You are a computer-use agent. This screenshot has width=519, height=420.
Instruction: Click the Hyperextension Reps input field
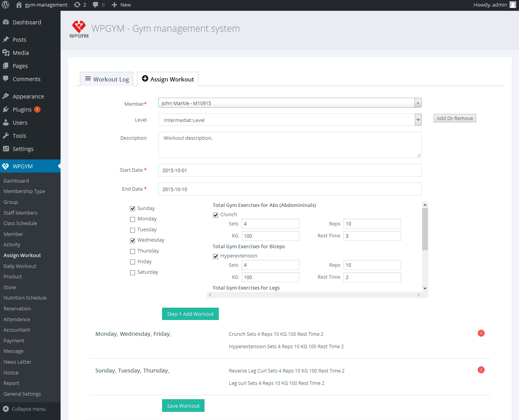(x=372, y=265)
